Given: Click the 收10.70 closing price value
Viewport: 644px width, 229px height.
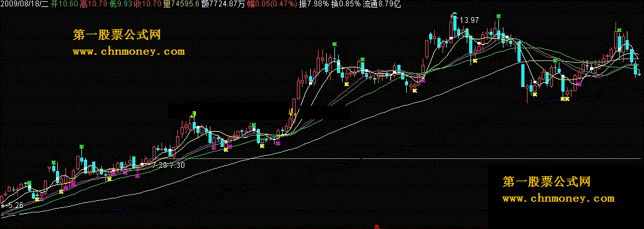Looking at the screenshot, I should [x=148, y=4].
